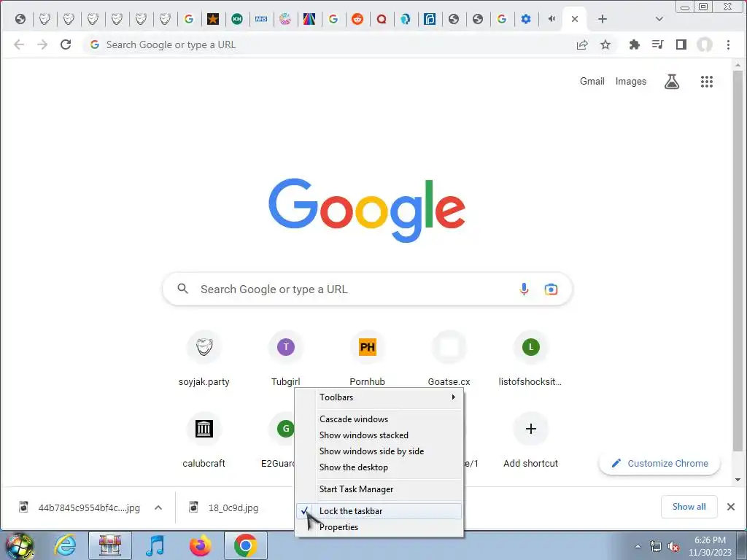Switch to the orange star tab

(213, 19)
